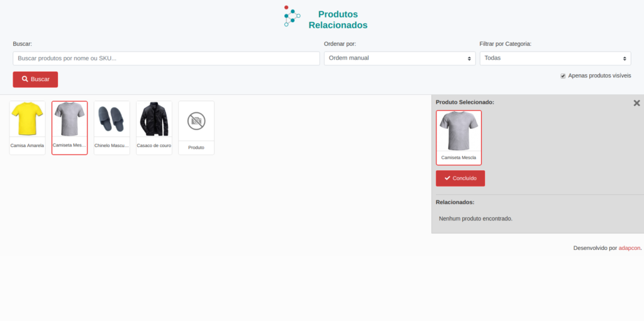This screenshot has height=321, width=644.
Task: Select the Camisa Amarela product card
Action: (x=28, y=128)
